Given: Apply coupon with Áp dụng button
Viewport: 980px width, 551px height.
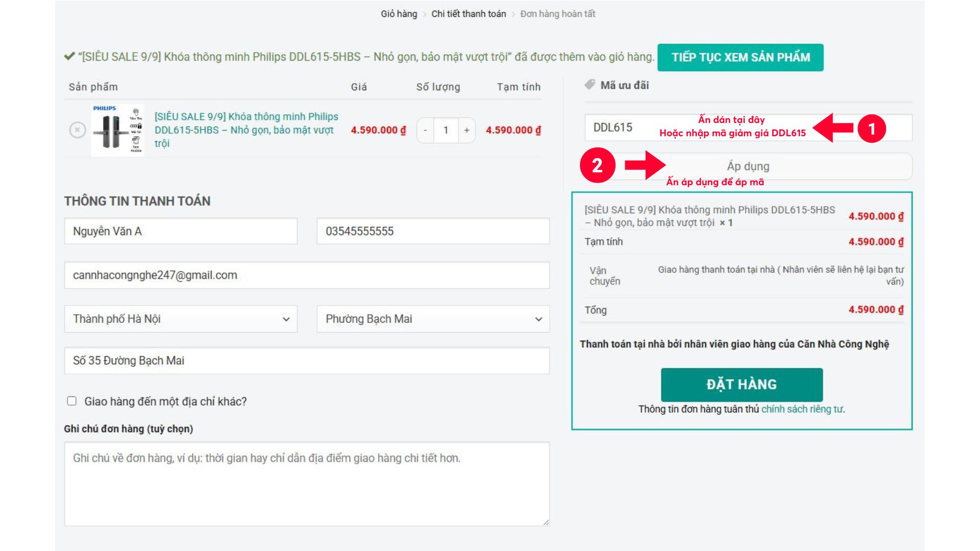Looking at the screenshot, I should [x=748, y=166].
